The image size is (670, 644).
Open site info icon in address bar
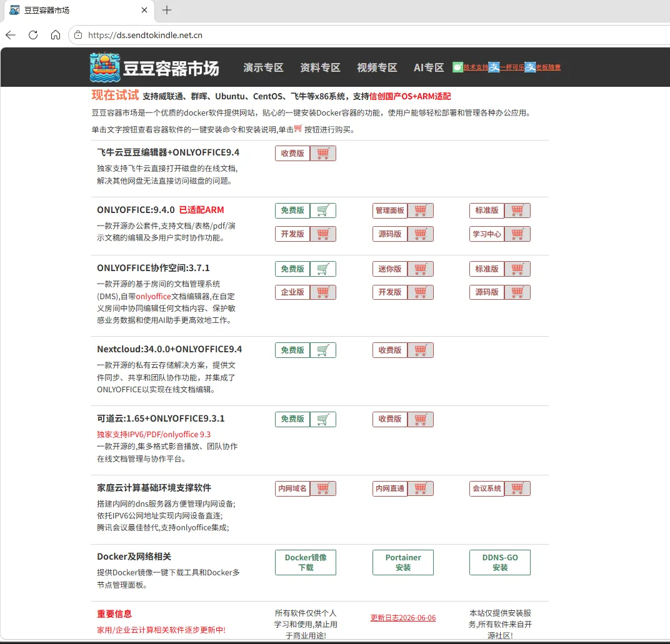[78, 35]
